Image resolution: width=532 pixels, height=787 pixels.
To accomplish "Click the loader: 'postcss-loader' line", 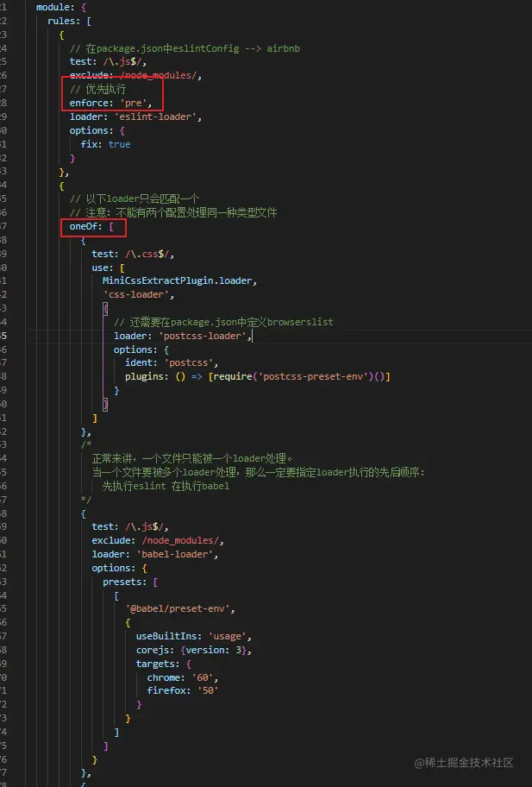I will tap(183, 337).
